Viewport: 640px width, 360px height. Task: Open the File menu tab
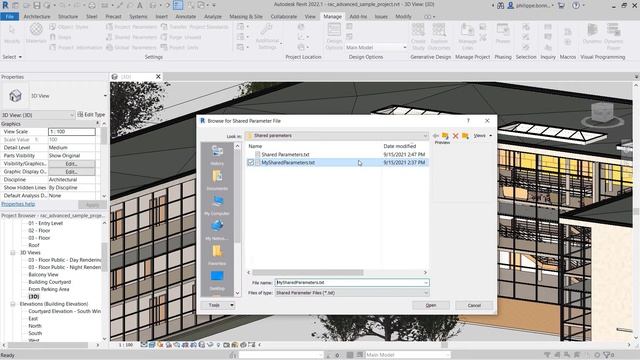[10, 17]
